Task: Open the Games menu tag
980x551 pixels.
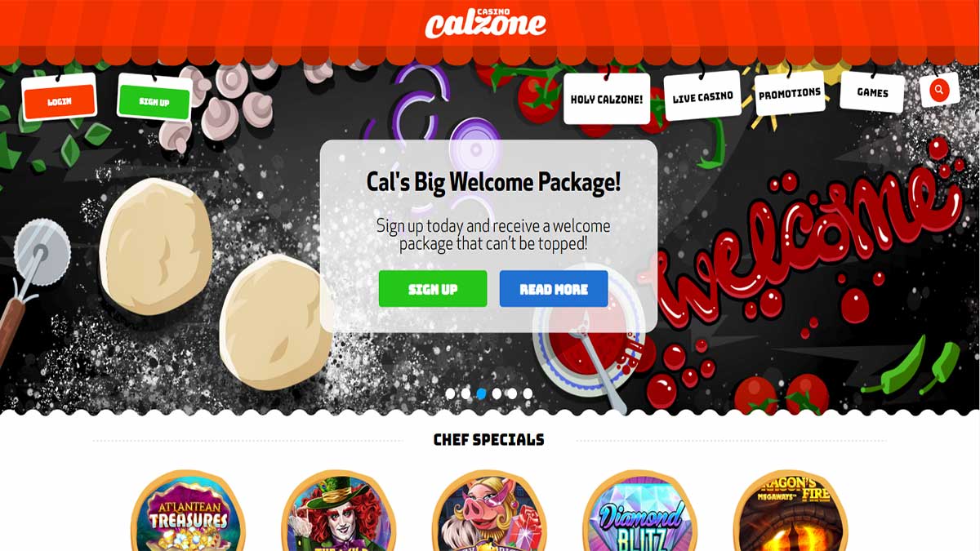Action: point(872,92)
